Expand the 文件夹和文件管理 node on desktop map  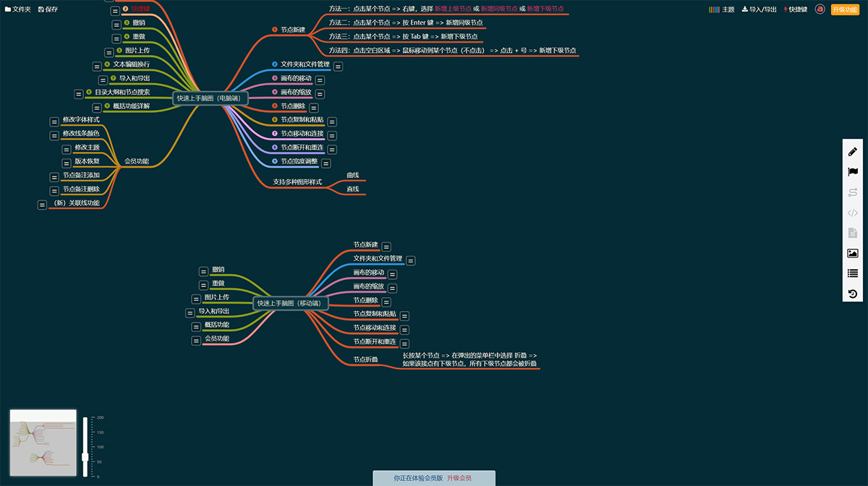coord(339,67)
